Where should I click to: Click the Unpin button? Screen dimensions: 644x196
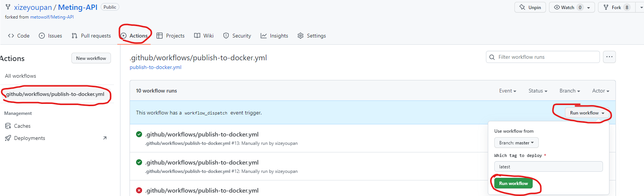click(x=530, y=7)
